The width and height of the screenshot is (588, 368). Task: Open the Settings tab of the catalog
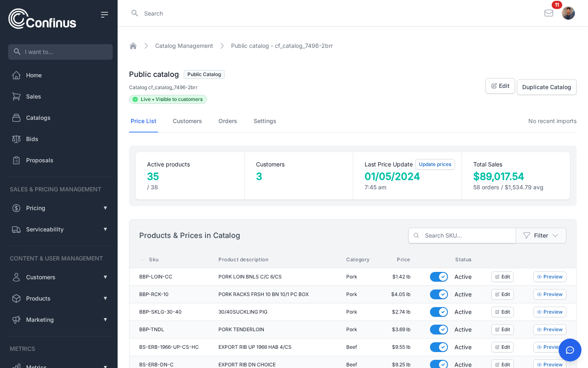click(265, 121)
